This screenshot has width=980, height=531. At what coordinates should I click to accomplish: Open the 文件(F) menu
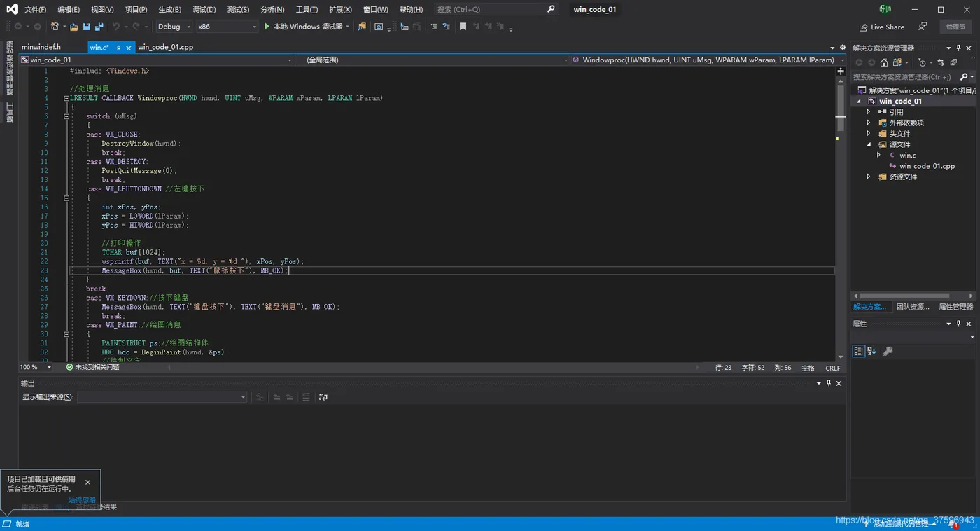pyautogui.click(x=35, y=10)
